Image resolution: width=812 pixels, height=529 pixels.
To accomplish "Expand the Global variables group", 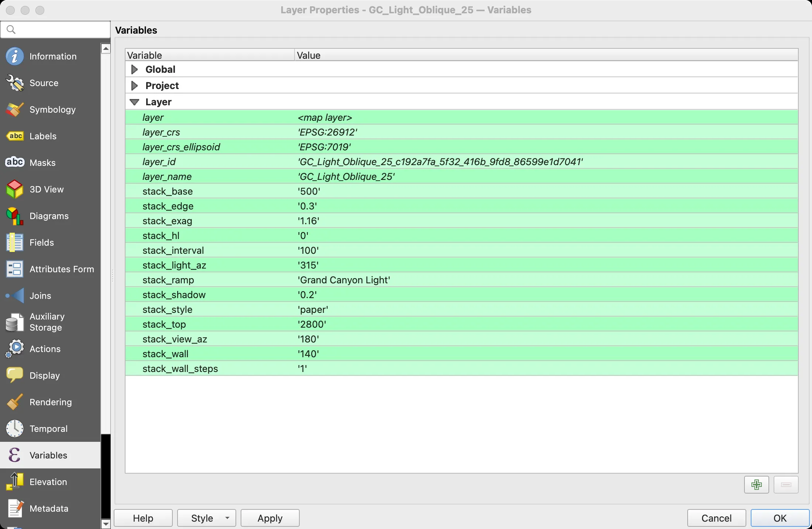I will (x=134, y=69).
